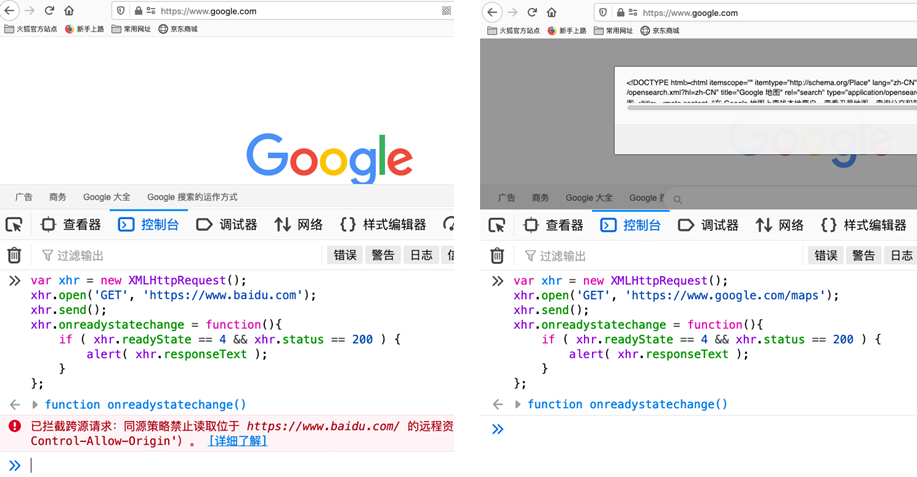The height and width of the screenshot is (477, 917).
Task: Click the forward arrow in left browser
Action: point(29,11)
